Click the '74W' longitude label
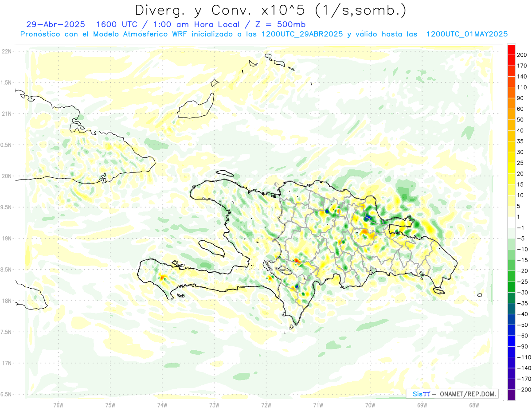 pyautogui.click(x=162, y=405)
